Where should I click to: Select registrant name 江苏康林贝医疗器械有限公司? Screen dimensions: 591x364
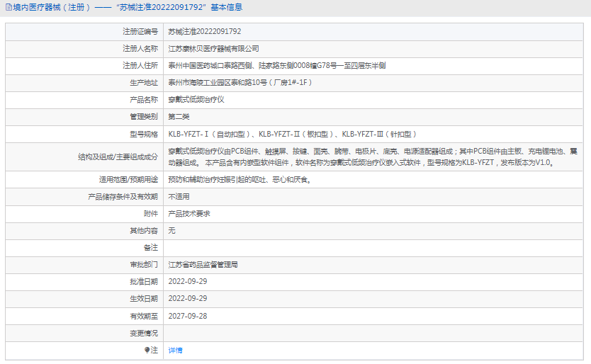[x=214, y=49]
